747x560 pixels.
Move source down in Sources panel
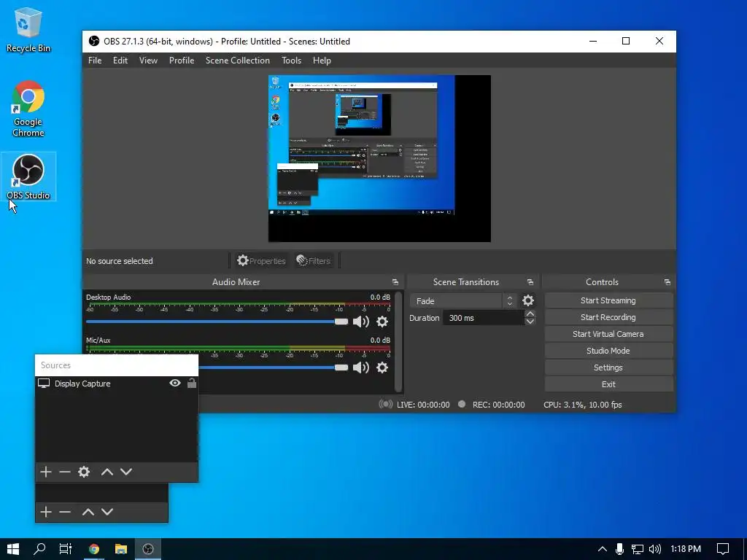126,472
